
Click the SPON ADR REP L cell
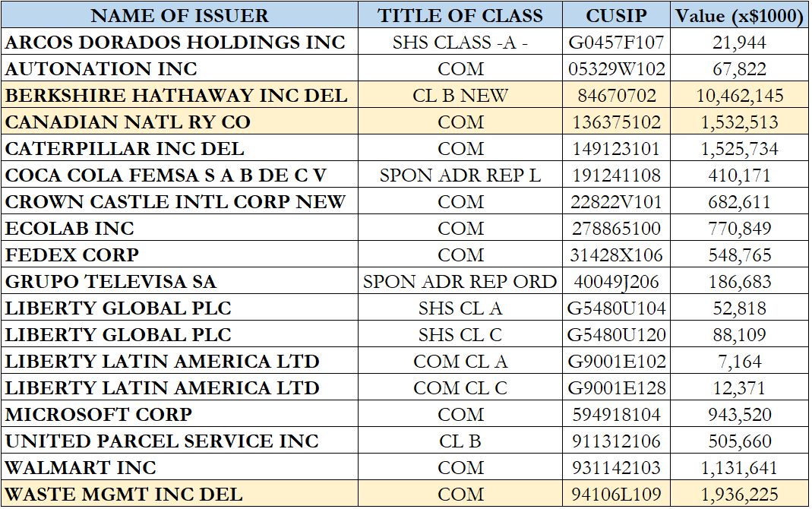pyautogui.click(x=460, y=175)
